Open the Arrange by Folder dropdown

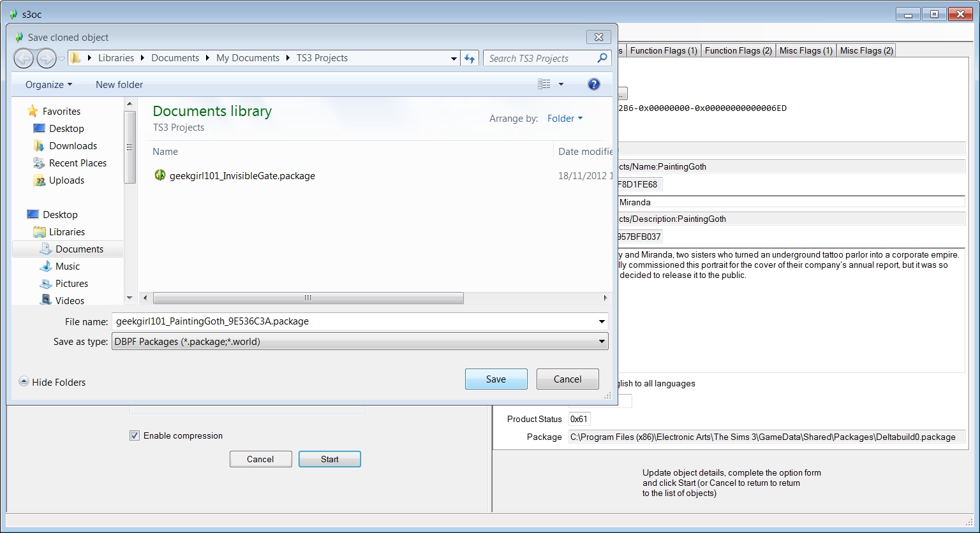coord(565,119)
